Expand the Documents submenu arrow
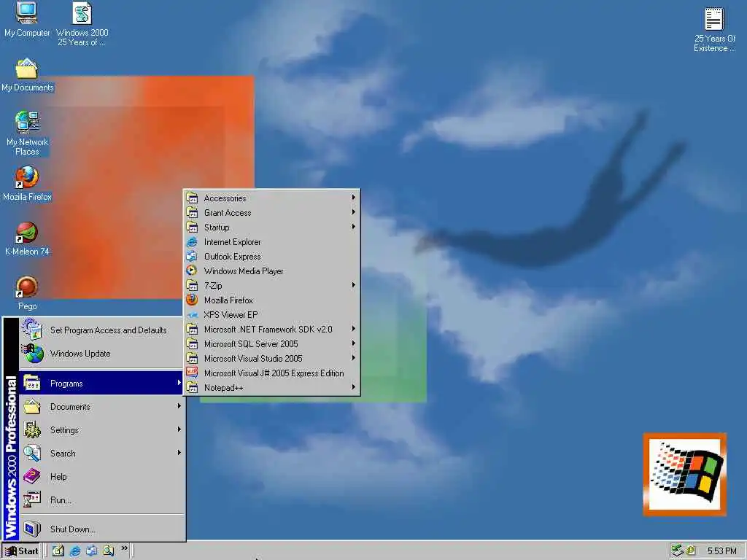Screen dimensions: 747x560 [x=179, y=406]
